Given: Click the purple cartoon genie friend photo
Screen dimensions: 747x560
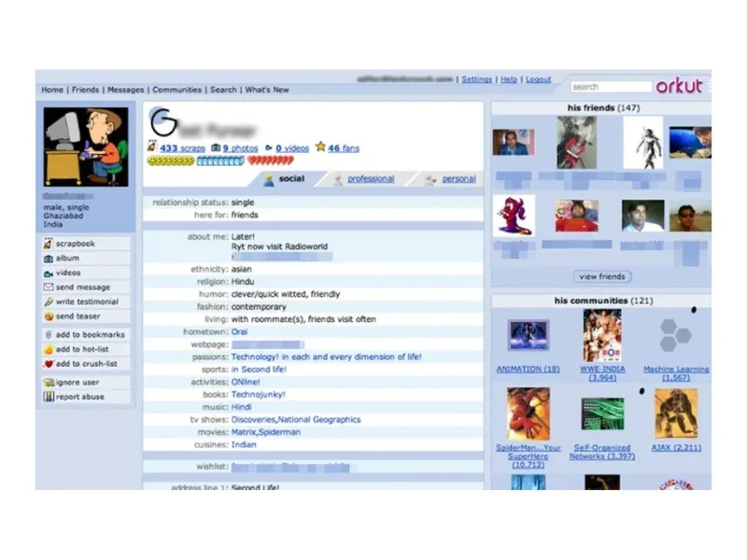Looking at the screenshot, I should tap(514, 216).
